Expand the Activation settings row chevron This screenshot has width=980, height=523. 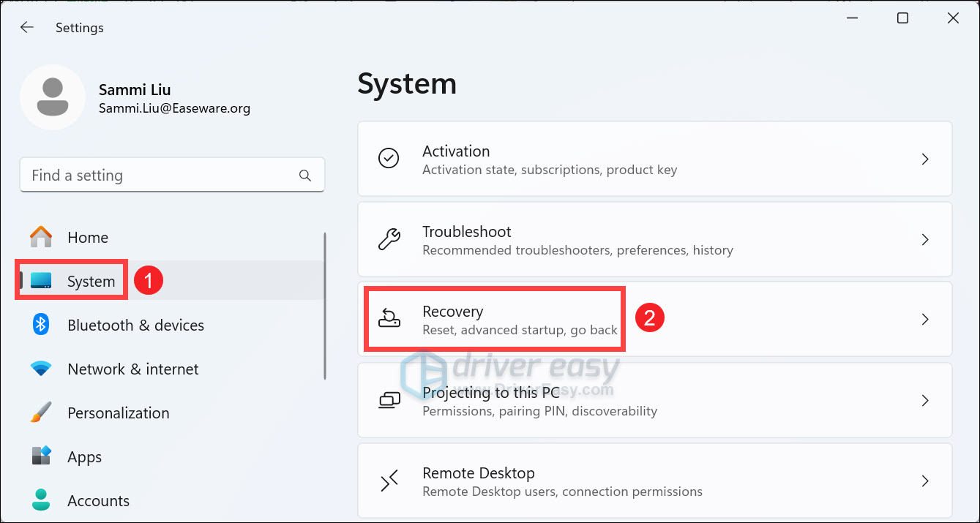click(924, 159)
